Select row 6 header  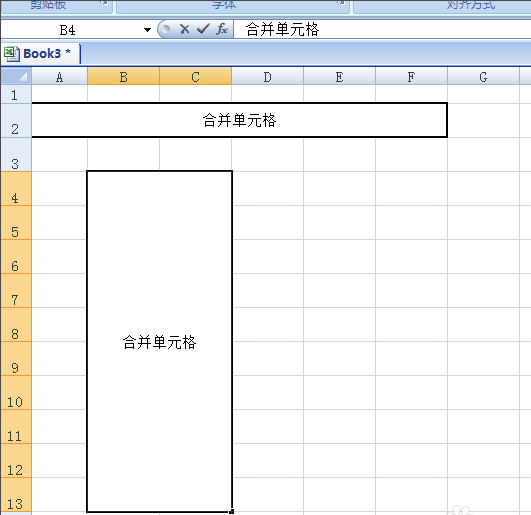pos(16,257)
